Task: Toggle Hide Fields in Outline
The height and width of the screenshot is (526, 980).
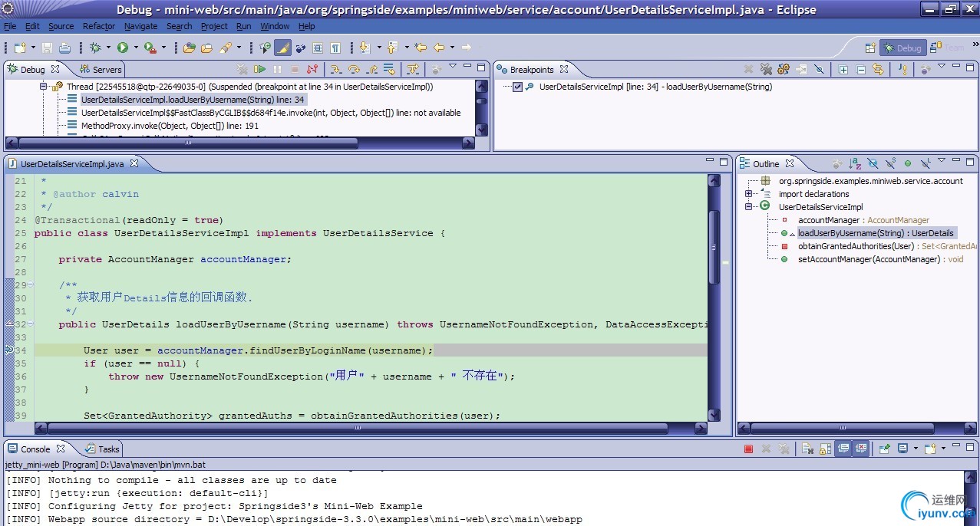Action: (x=873, y=163)
